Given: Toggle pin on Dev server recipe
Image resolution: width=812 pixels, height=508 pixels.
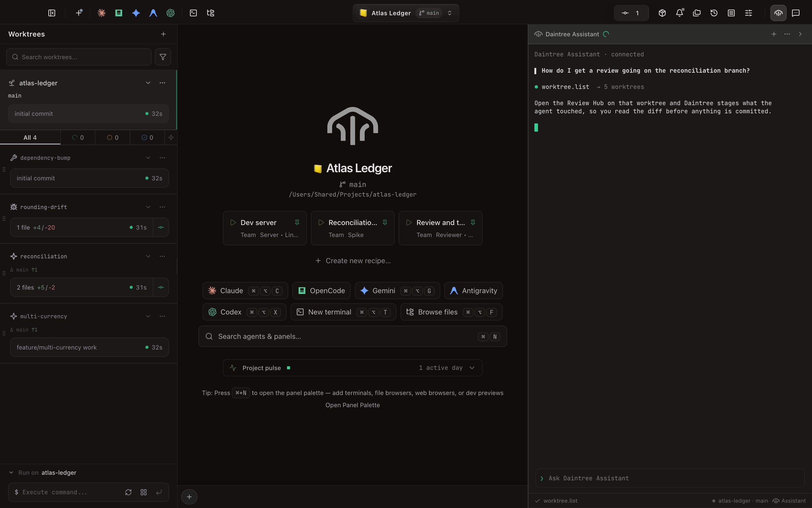Looking at the screenshot, I should [x=297, y=223].
